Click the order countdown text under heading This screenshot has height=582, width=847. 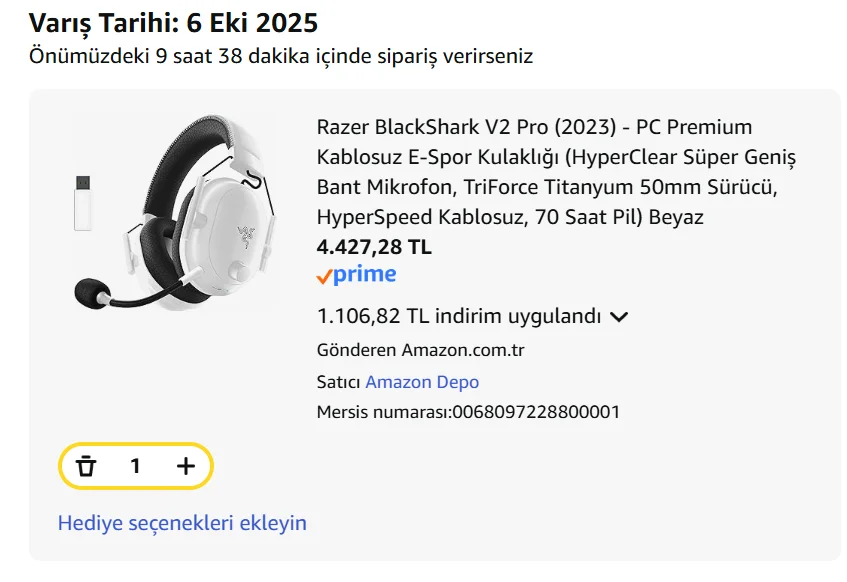click(280, 56)
